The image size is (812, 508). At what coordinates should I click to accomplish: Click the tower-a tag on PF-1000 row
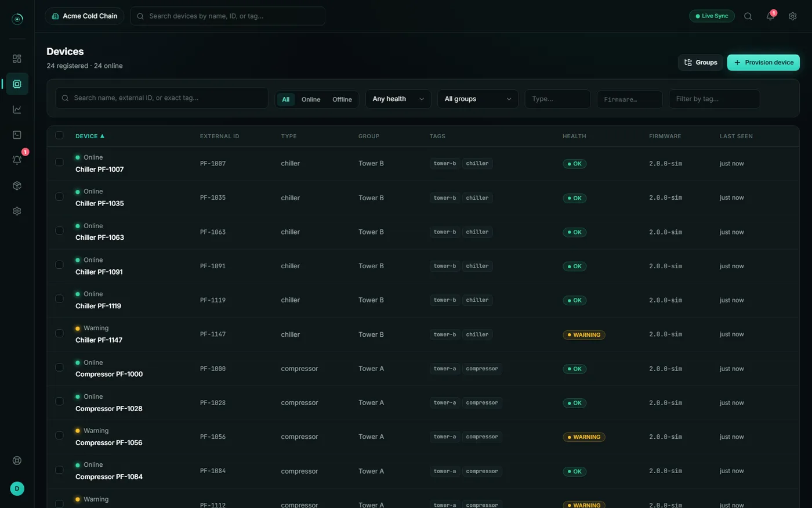click(445, 369)
